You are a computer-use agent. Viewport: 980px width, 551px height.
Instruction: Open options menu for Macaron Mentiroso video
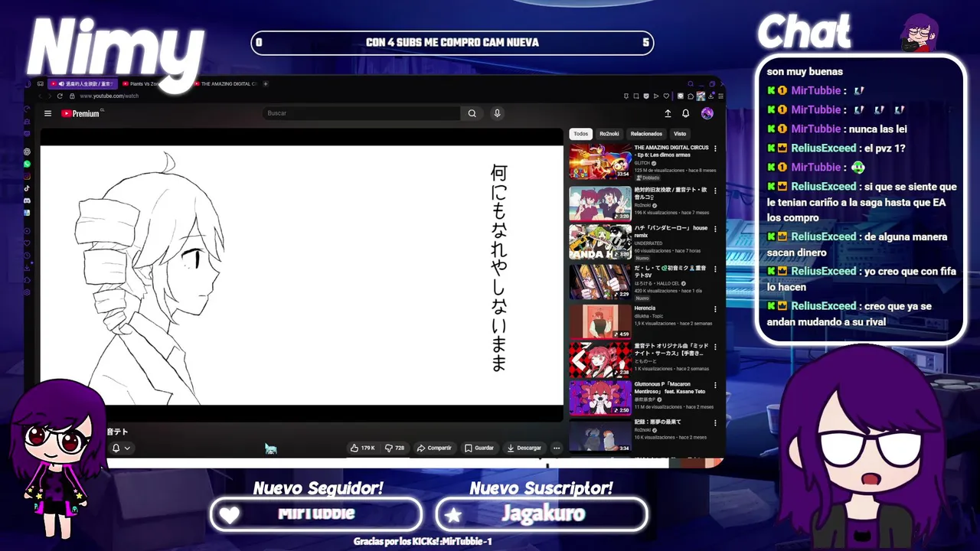coord(715,386)
